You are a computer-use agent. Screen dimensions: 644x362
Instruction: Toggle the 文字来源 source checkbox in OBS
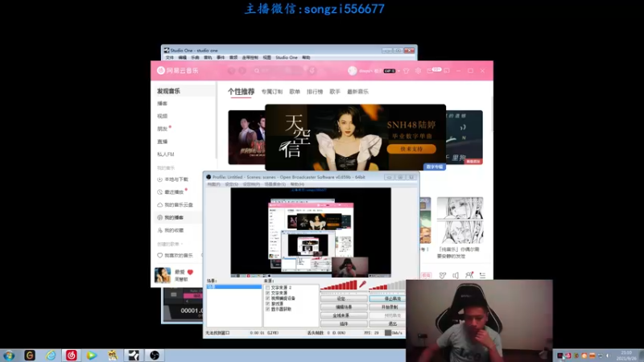(x=268, y=293)
